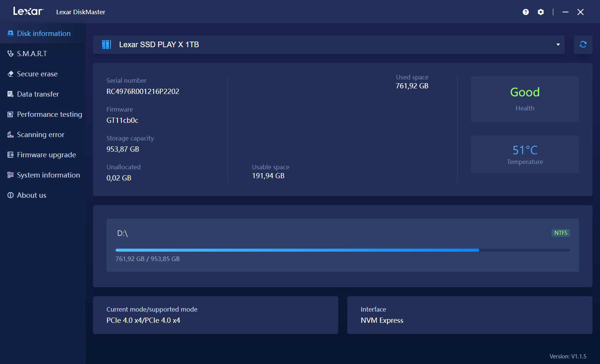Screen dimensions: 600x364
Task: Click the 51°C temperature card
Action: coord(525,154)
